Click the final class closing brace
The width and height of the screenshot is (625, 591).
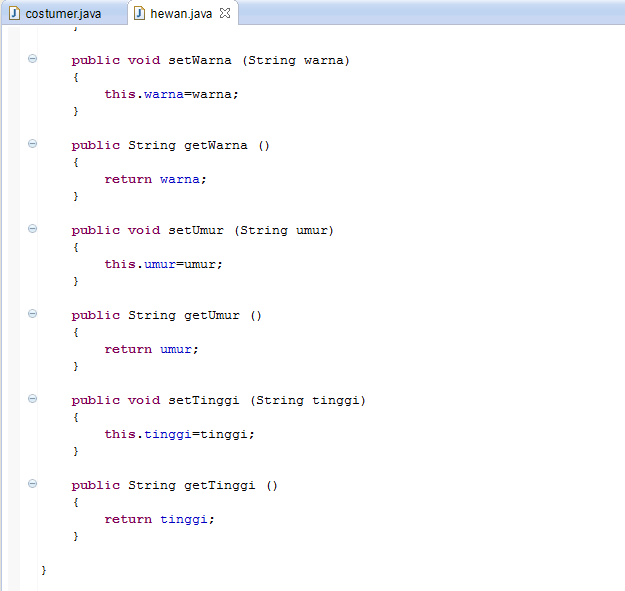coord(44,570)
